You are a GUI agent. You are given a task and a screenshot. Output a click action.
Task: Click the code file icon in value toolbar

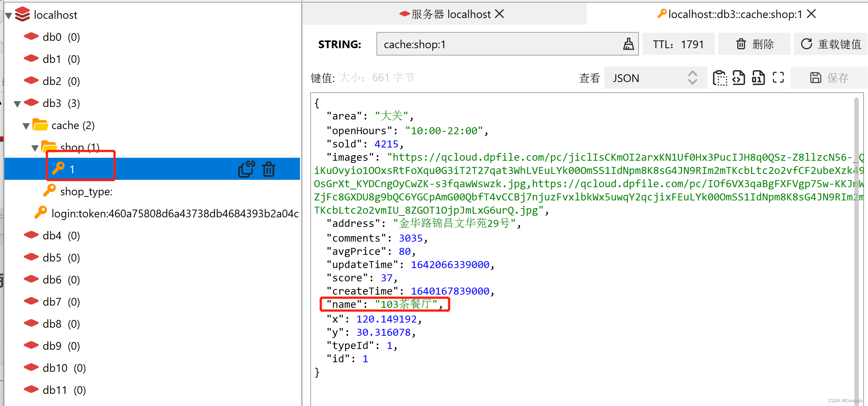[739, 78]
